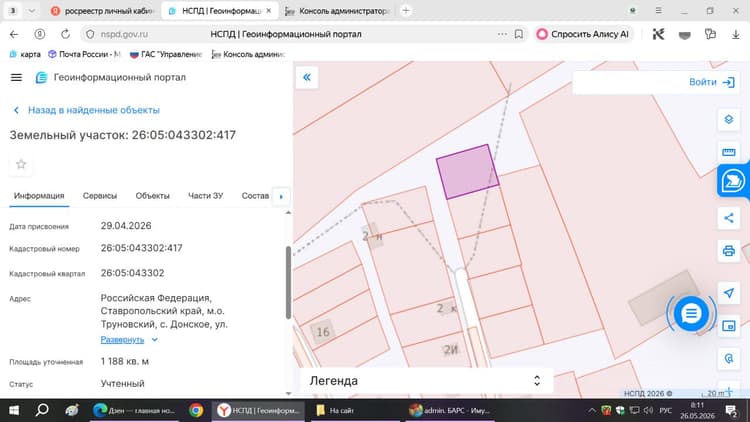Image resolution: width=750 pixels, height=422 pixels.
Task: Open the picture-in-picture map overview icon
Action: [x=728, y=326]
